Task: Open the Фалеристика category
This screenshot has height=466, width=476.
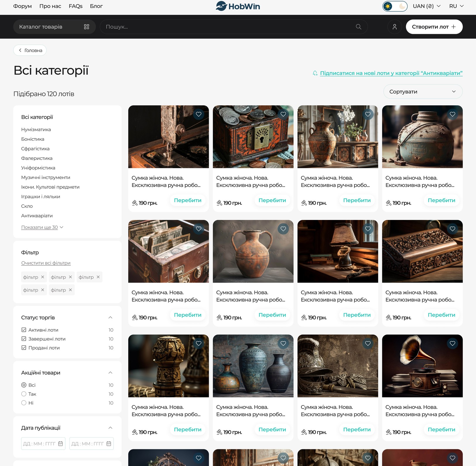Action: point(37,158)
